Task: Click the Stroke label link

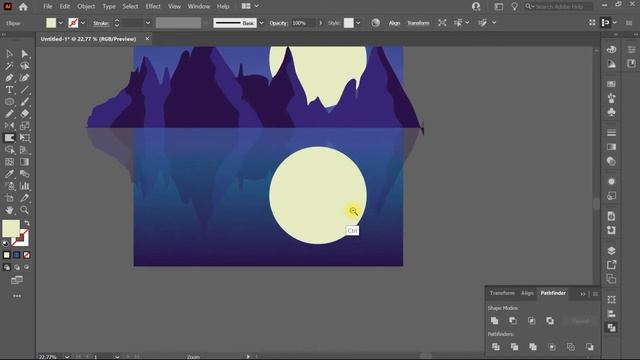Action: coord(101,23)
